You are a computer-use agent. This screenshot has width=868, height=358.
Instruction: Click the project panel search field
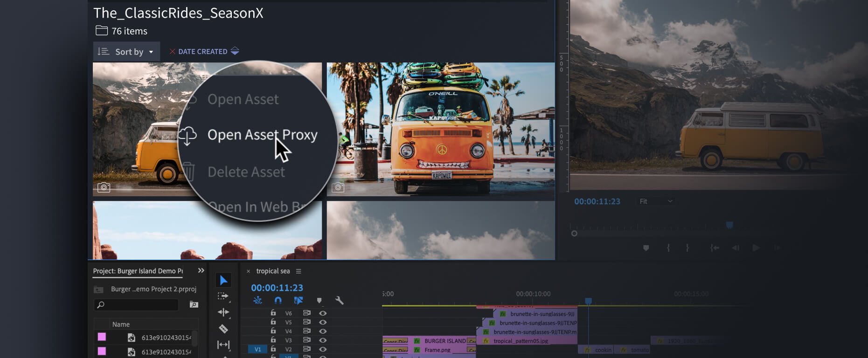coord(137,305)
